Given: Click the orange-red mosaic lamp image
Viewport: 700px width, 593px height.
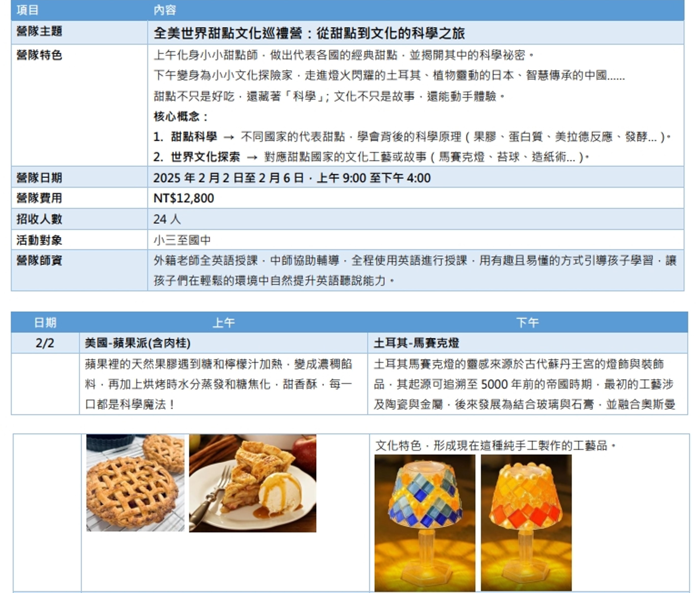Looking at the screenshot, I should [x=526, y=522].
